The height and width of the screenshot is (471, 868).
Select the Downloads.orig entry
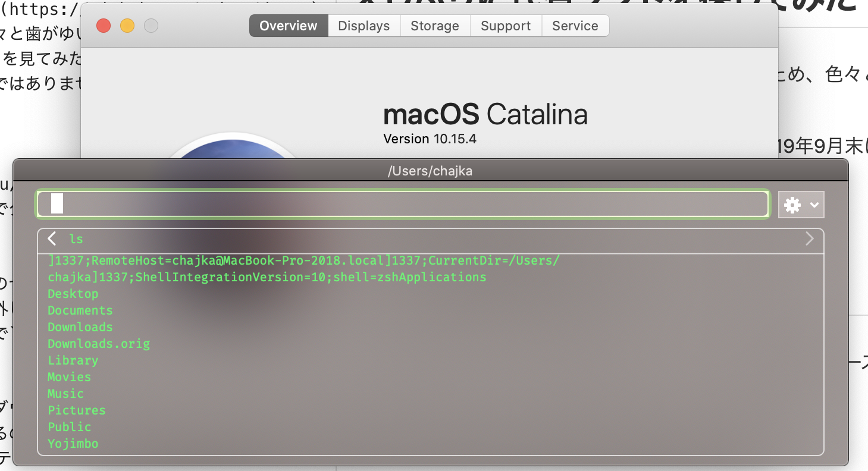[99, 344]
